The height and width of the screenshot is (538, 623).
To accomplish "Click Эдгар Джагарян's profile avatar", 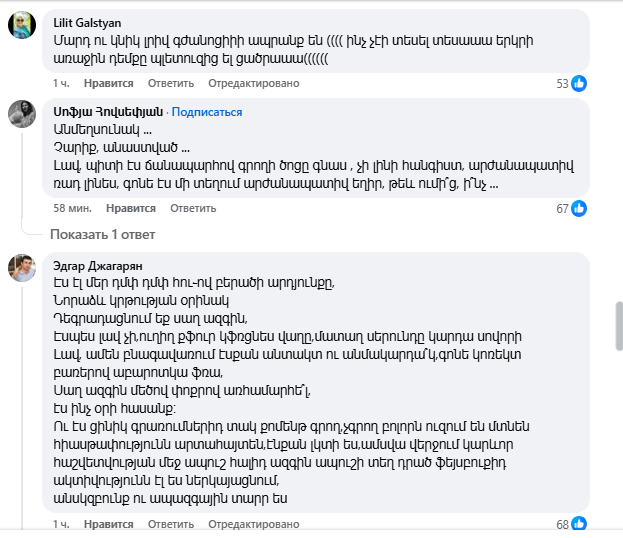I will pos(23,268).
